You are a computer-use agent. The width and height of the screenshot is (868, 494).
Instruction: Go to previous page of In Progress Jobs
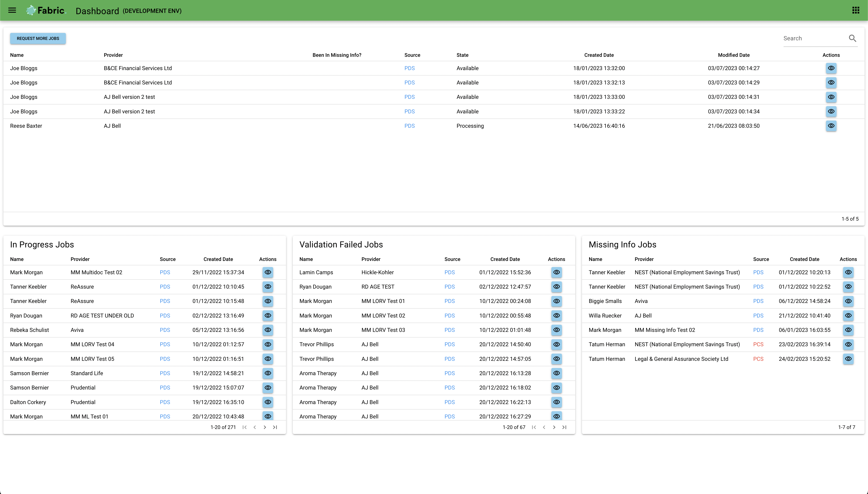click(x=255, y=427)
